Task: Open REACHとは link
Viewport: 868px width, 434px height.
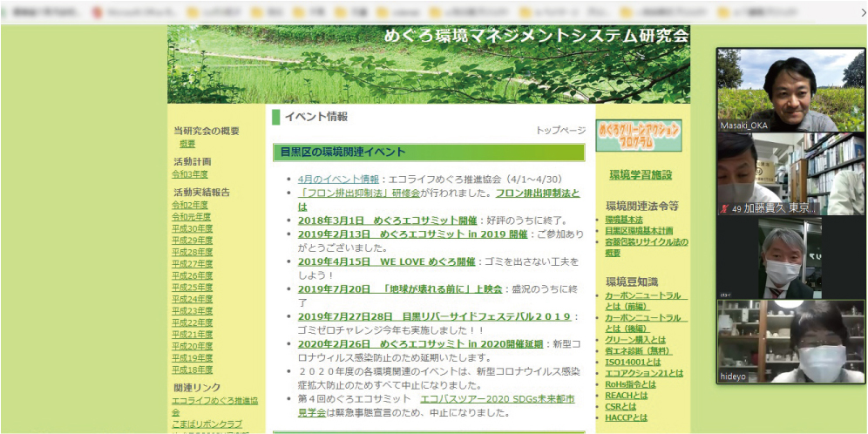Action: [x=626, y=396]
